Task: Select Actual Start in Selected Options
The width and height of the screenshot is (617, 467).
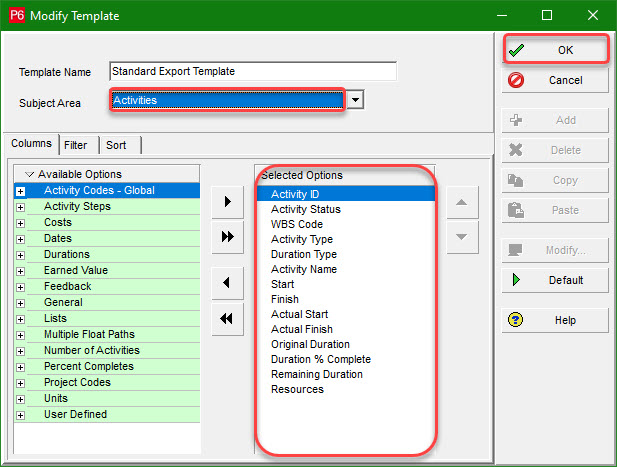Action: tap(346, 314)
